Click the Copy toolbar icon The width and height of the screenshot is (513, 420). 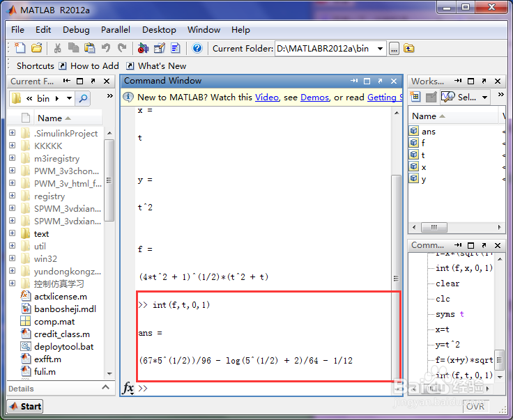[73, 48]
